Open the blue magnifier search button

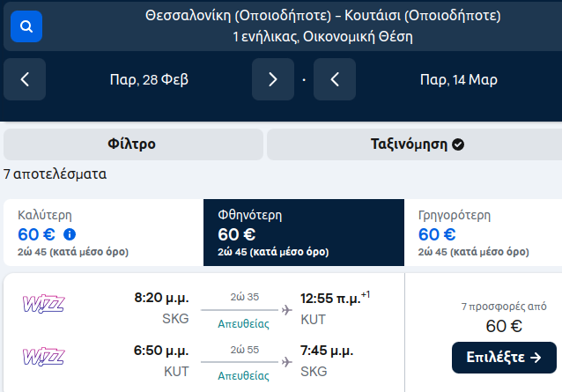coord(26,26)
